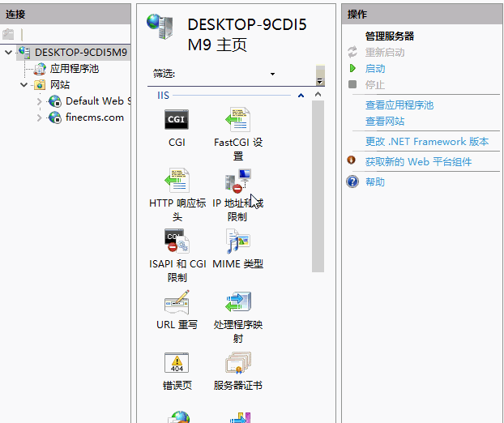Collapse the 网站 tree node
This screenshot has width=504, height=423.
pos(24,85)
